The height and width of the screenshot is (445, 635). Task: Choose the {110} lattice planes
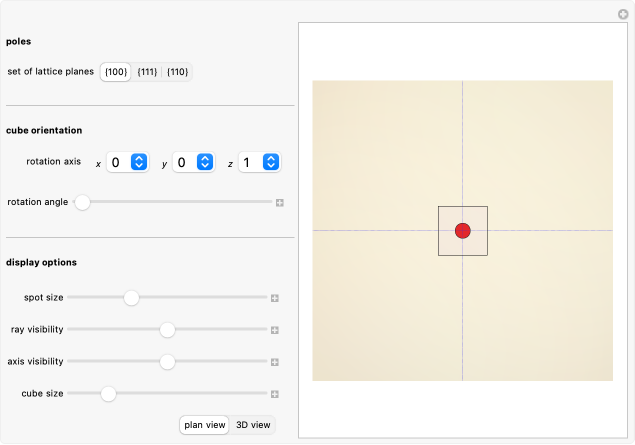tap(177, 72)
